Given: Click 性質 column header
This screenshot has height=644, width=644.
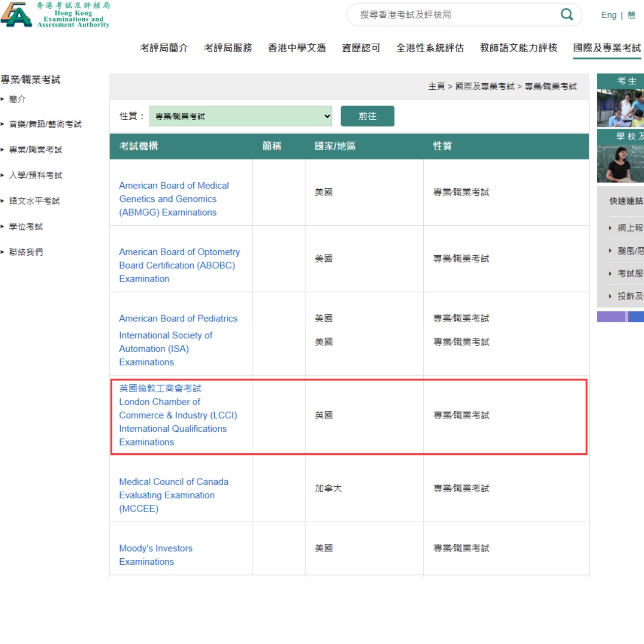Looking at the screenshot, I should [x=443, y=146].
